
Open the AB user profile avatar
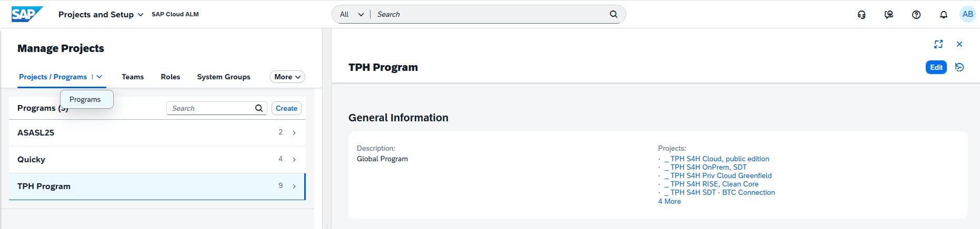[x=967, y=14]
